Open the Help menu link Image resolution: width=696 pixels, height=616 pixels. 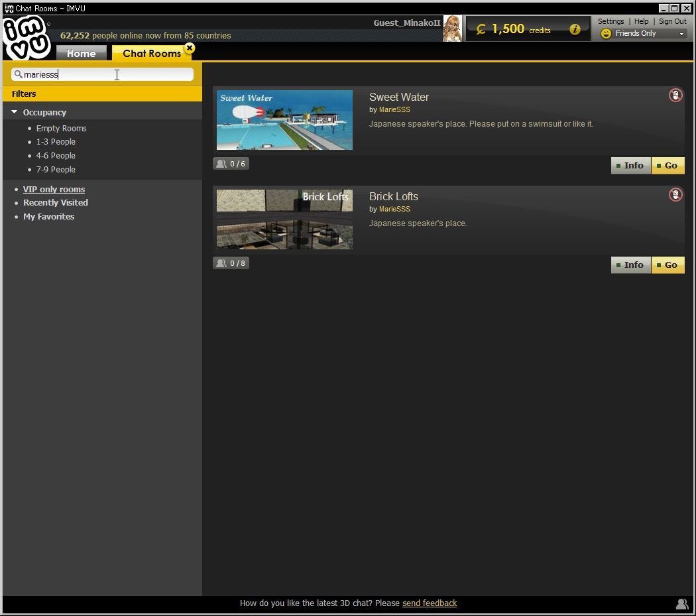click(x=641, y=21)
